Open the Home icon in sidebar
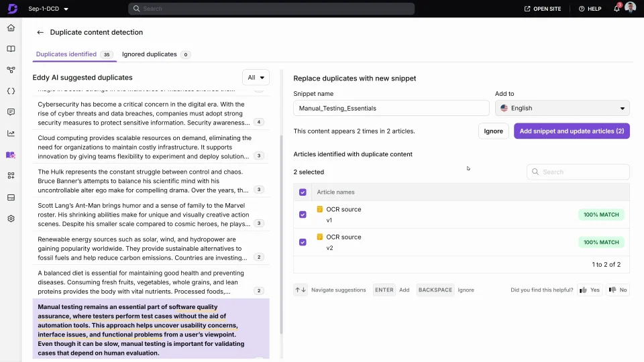 [x=11, y=28]
